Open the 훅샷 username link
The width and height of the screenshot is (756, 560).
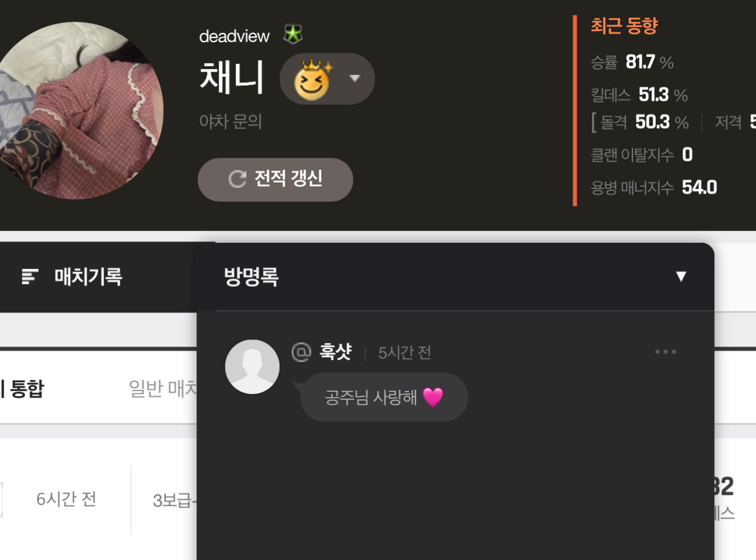tap(335, 352)
